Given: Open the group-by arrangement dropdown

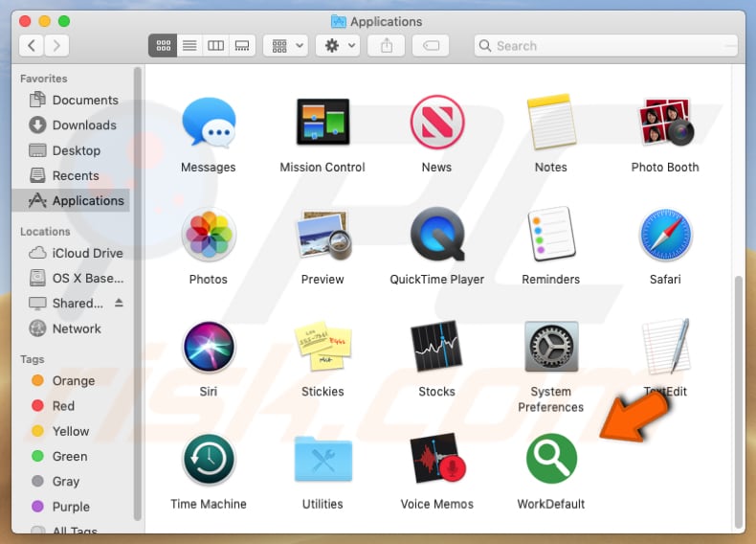Looking at the screenshot, I should coord(286,46).
